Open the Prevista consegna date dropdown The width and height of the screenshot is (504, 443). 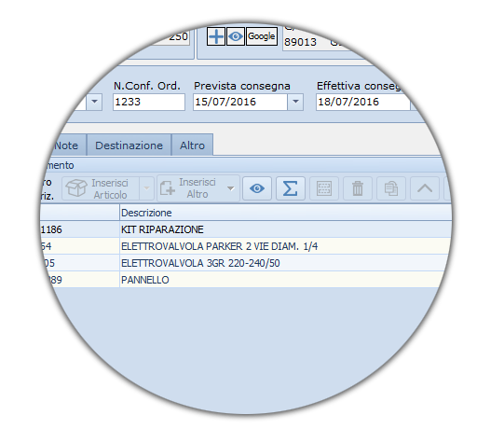295,102
